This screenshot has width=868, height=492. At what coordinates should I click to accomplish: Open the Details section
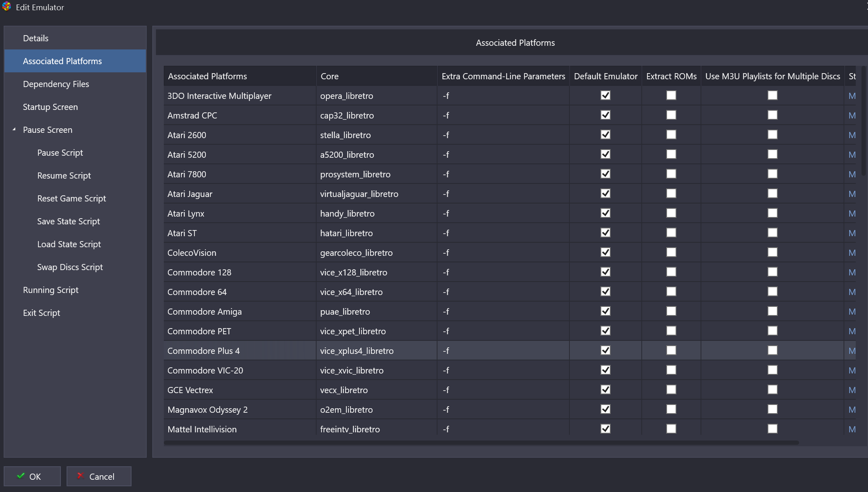75,38
